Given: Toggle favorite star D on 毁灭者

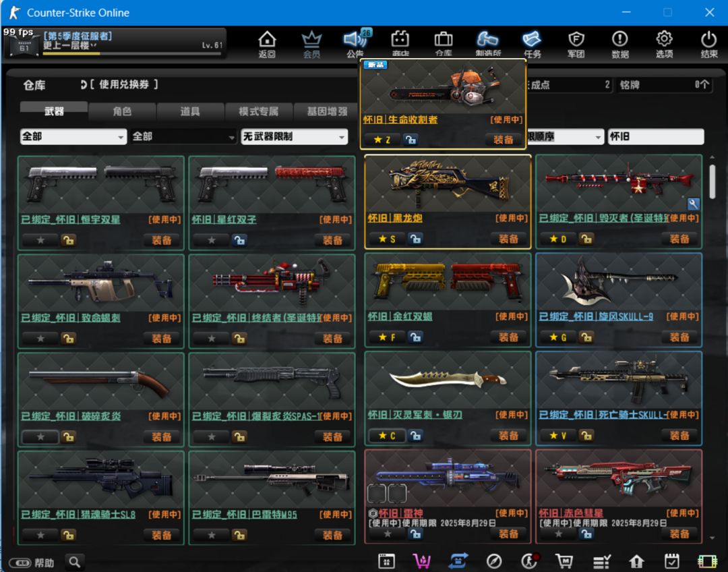Looking at the screenshot, I should click(558, 239).
